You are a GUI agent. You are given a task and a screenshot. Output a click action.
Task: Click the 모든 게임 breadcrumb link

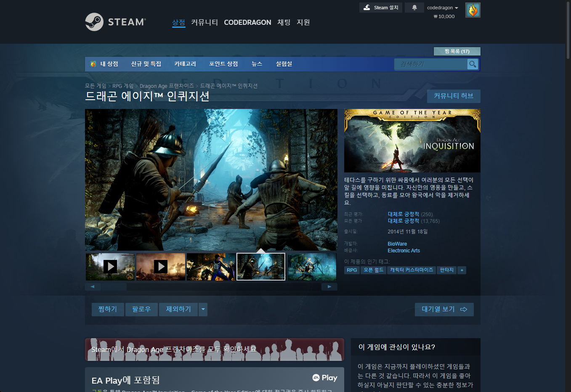tap(96, 86)
